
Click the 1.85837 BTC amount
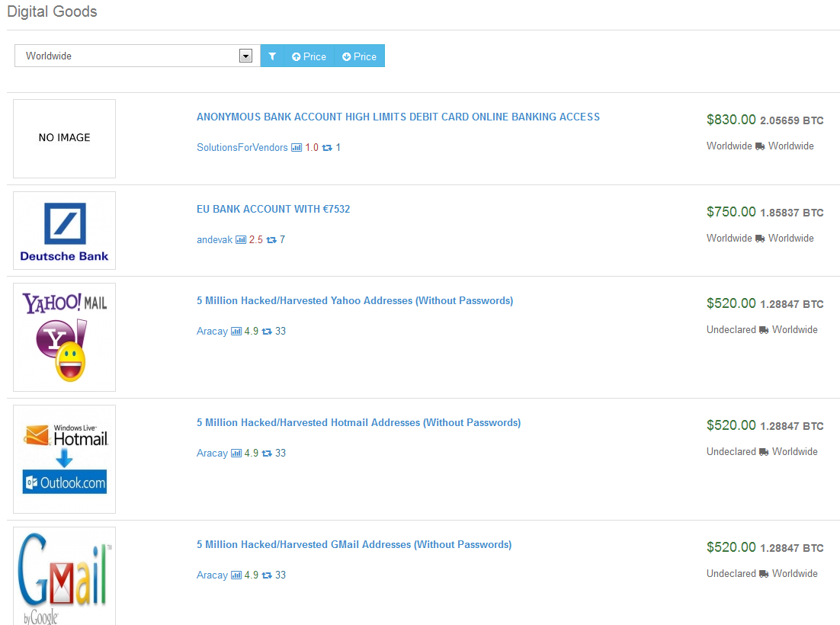(792, 213)
